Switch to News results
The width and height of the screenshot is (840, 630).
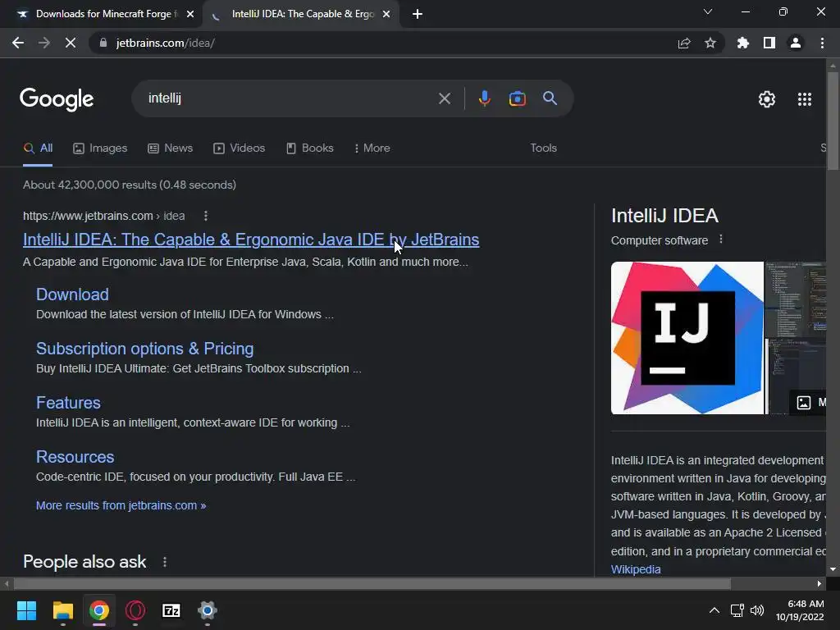coord(171,148)
